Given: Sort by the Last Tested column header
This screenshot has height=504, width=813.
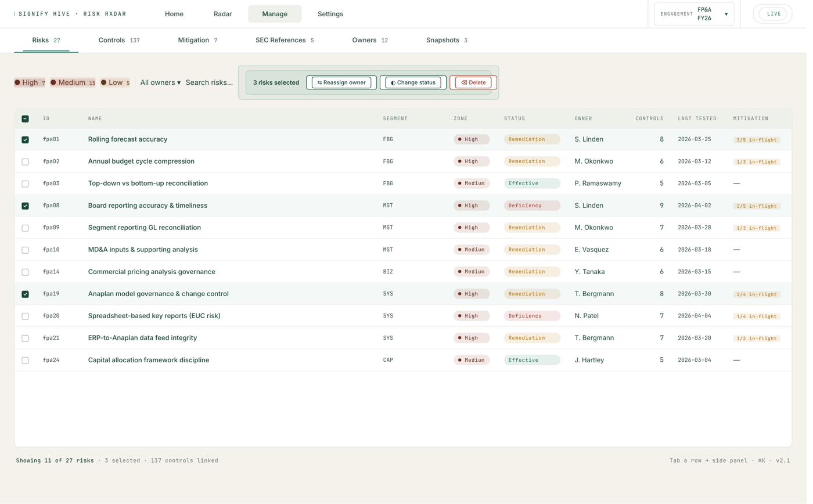Looking at the screenshot, I should point(703,119).
